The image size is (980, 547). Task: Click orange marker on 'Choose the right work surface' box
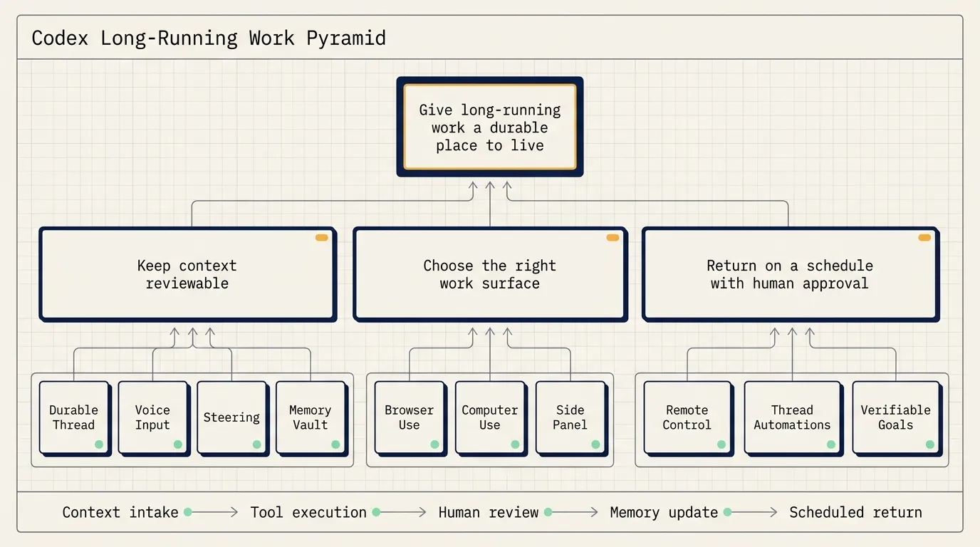click(x=612, y=238)
